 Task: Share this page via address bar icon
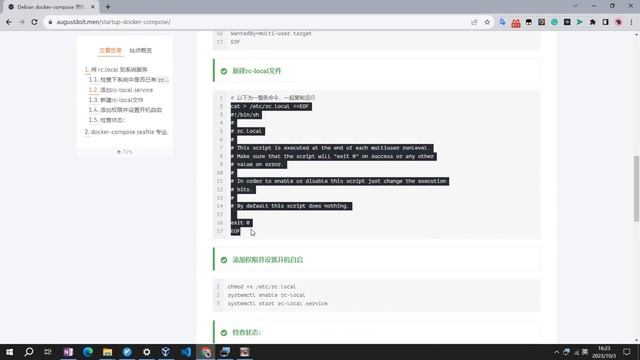(x=474, y=22)
